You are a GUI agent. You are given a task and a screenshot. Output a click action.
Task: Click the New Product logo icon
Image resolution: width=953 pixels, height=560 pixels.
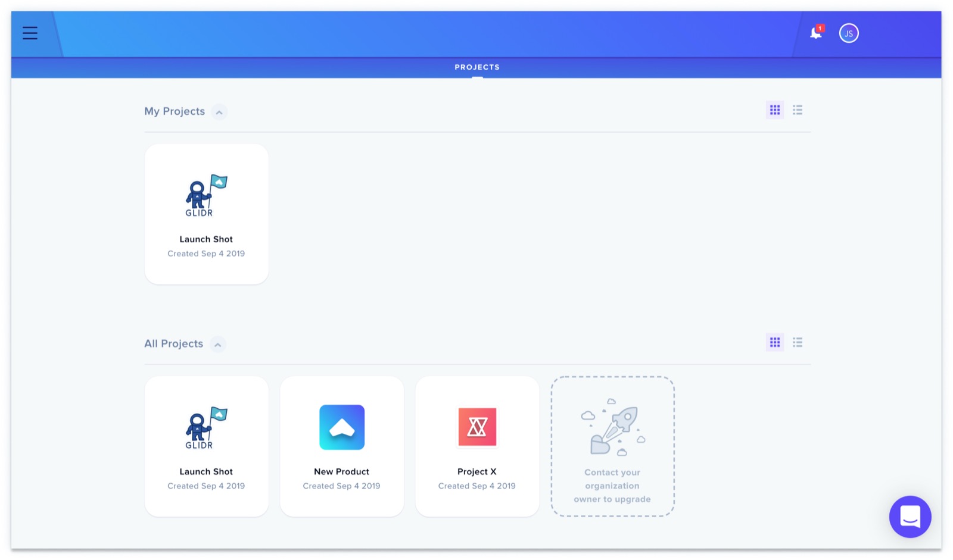point(342,427)
